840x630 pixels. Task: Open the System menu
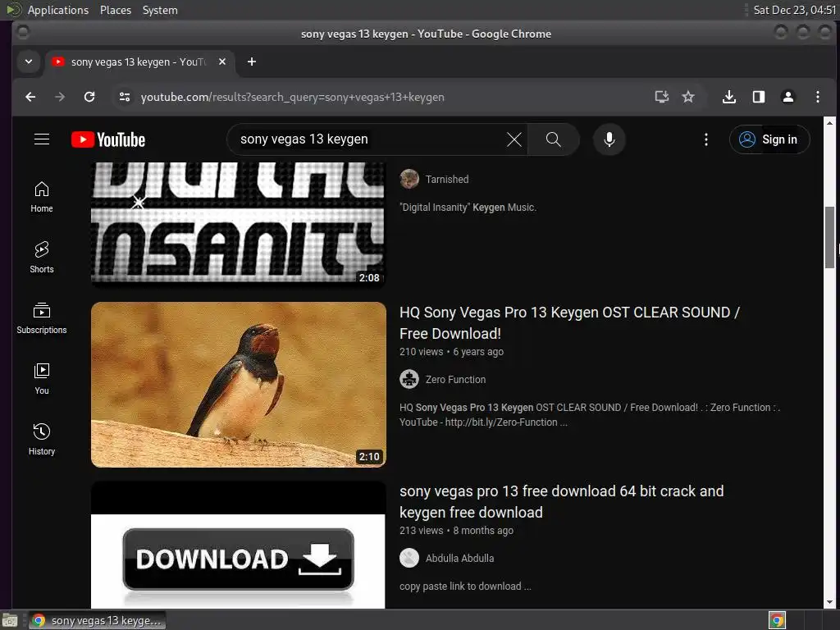[160, 10]
